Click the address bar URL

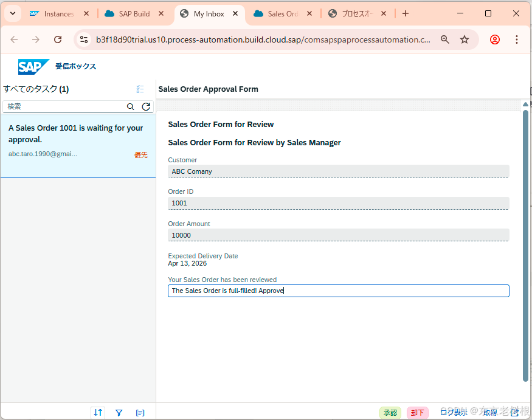tap(263, 40)
